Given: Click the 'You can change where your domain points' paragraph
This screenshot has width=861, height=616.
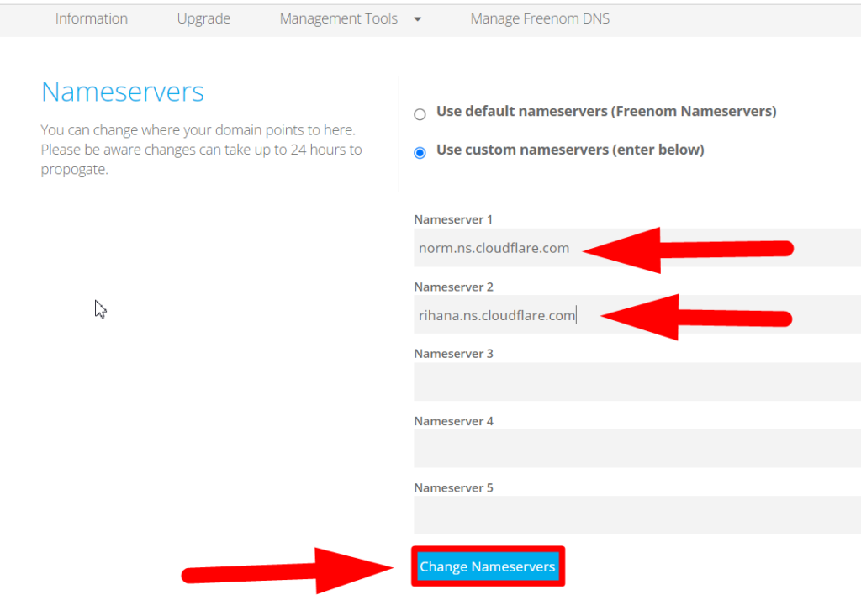Looking at the screenshot, I should click(202, 150).
